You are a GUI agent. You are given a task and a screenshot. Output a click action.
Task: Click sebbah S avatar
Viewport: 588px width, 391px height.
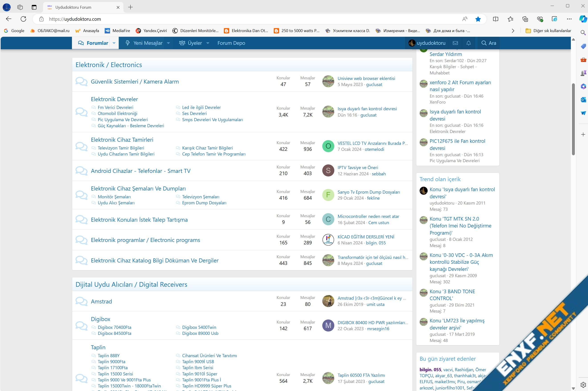coord(328,171)
